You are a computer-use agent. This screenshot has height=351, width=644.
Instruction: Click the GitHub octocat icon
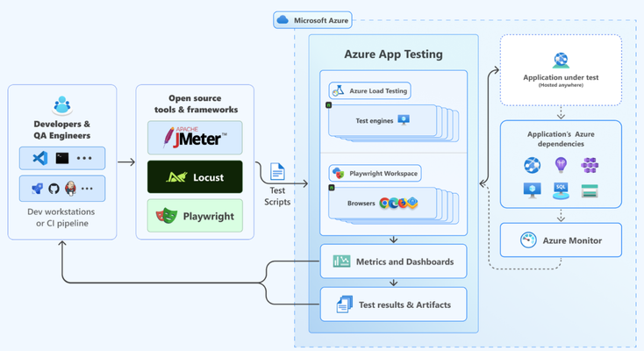54,189
